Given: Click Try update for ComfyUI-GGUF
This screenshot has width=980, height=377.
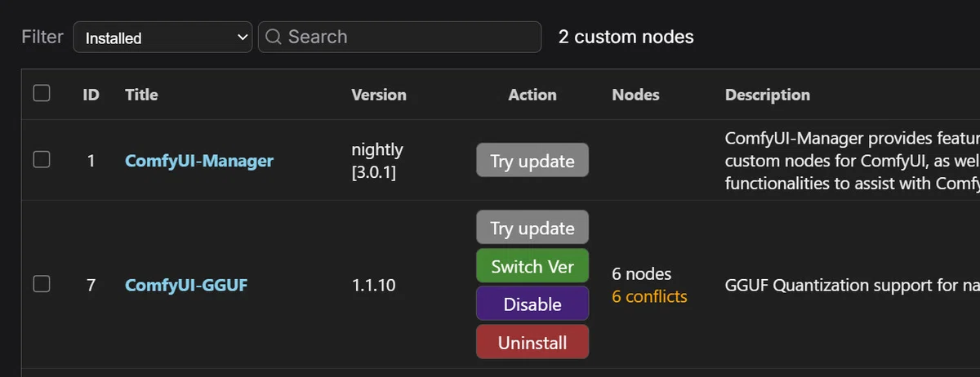Looking at the screenshot, I should click(x=532, y=228).
